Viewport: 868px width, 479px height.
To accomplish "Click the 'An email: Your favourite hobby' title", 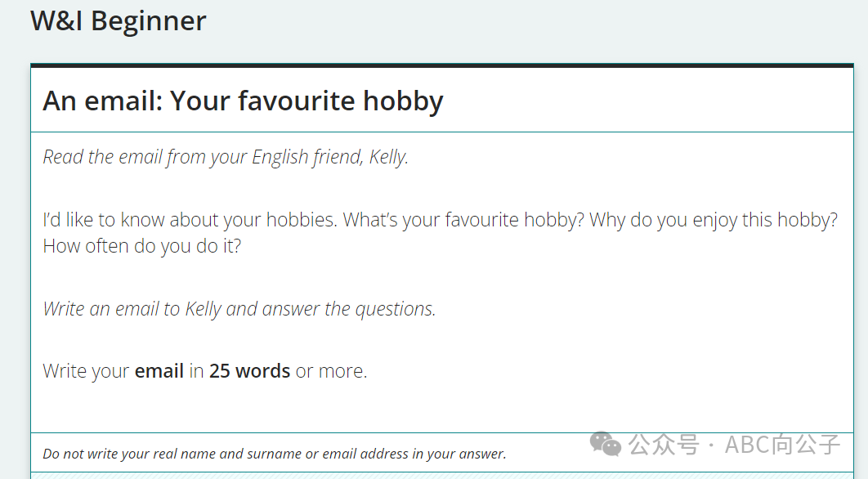I will [x=243, y=101].
